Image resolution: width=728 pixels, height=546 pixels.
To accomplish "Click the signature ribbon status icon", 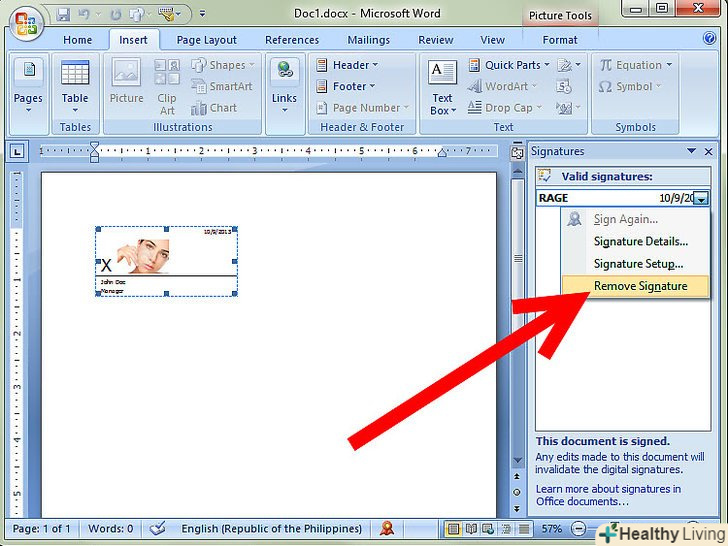I will (386, 528).
